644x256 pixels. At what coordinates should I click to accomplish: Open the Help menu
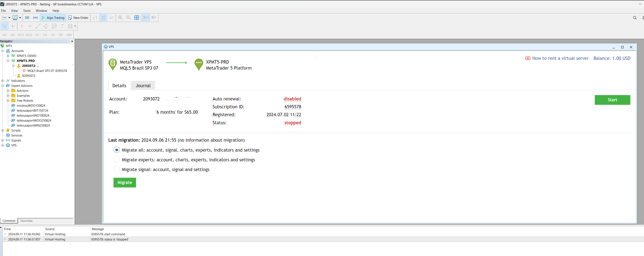56,11
